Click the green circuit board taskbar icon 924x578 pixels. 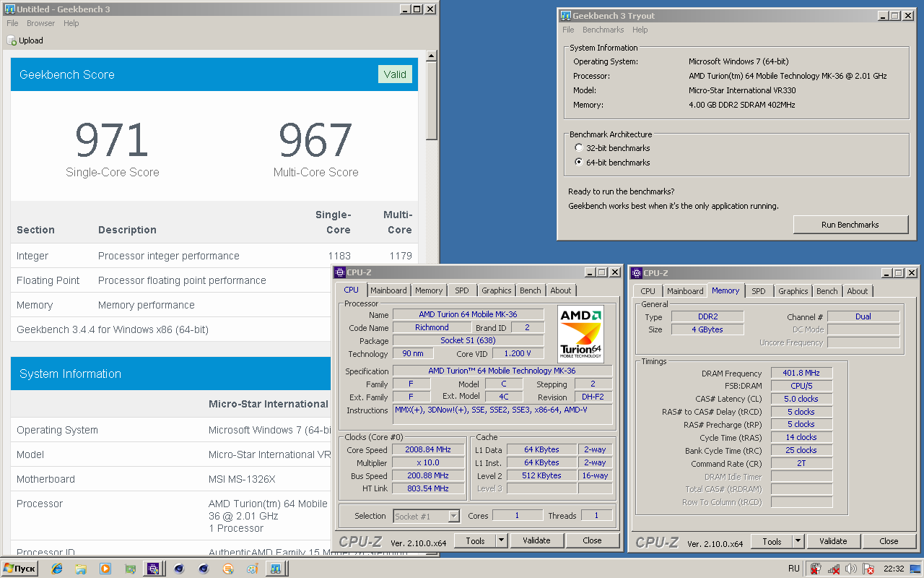(130, 569)
